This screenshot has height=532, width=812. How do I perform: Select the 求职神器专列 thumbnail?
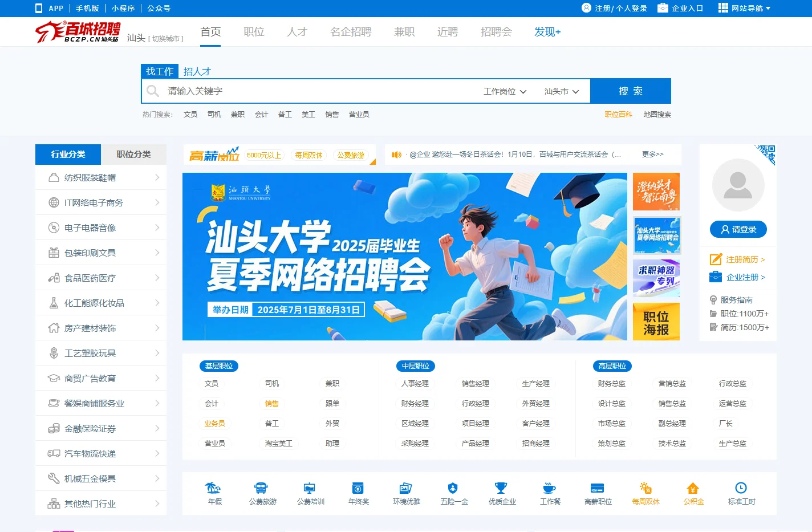656,278
